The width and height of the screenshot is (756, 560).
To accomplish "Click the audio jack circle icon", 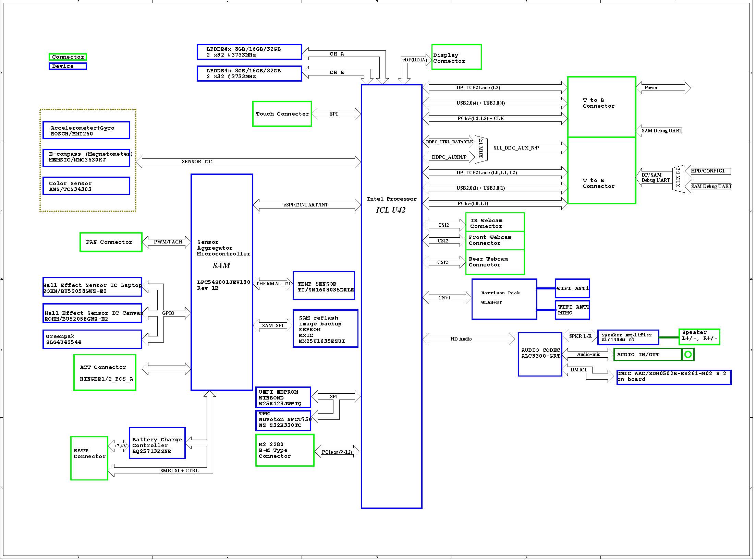I will tap(688, 355).
